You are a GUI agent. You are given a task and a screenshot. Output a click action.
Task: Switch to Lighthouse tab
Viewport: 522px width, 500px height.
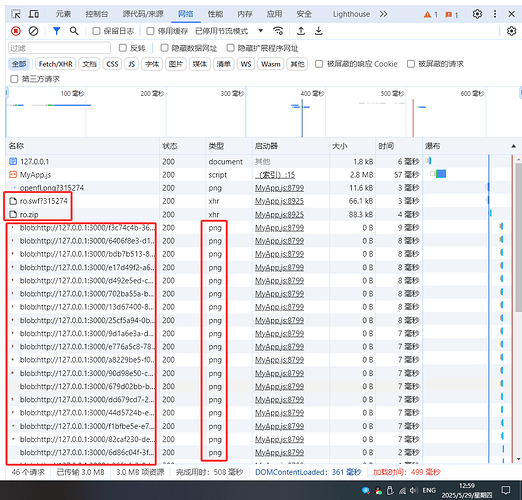coord(351,14)
